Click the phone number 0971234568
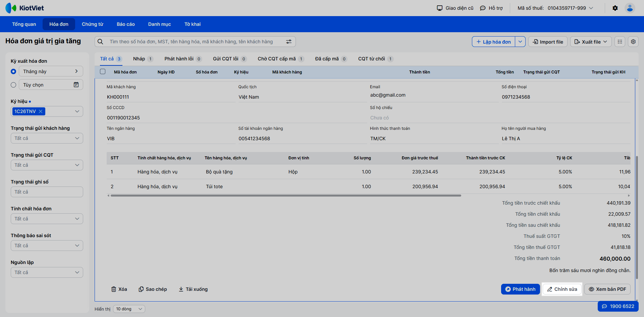The height and width of the screenshot is (317, 644). click(x=516, y=97)
